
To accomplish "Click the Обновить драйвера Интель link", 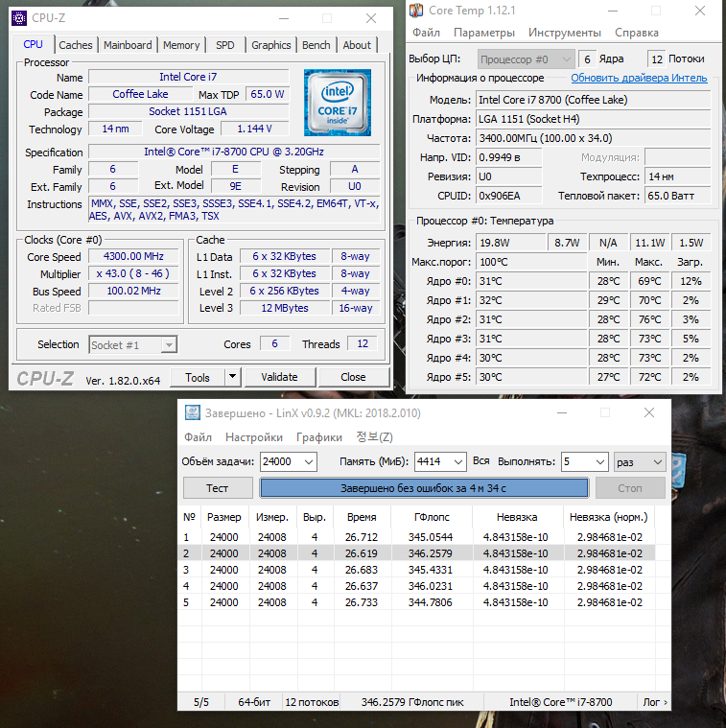I will tap(639, 78).
